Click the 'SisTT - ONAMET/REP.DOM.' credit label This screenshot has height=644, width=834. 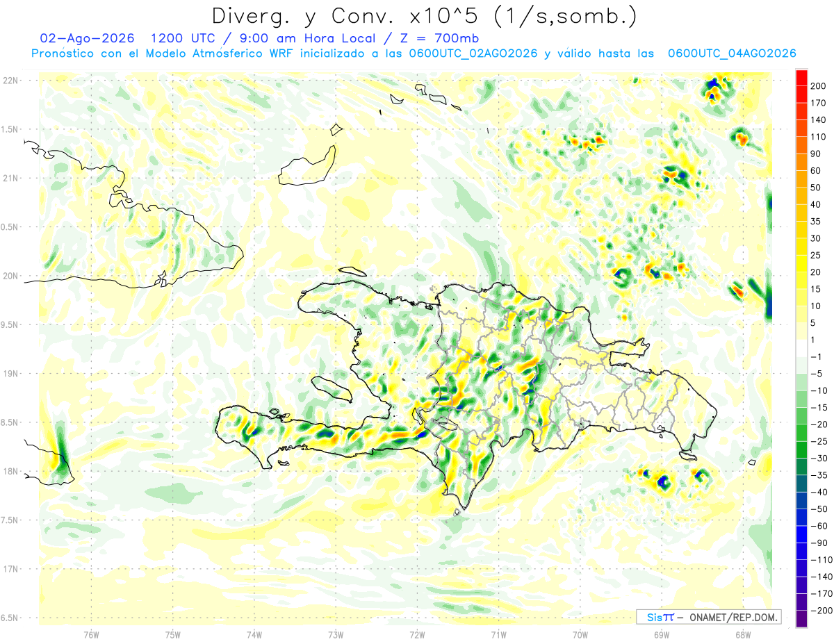pos(708,617)
